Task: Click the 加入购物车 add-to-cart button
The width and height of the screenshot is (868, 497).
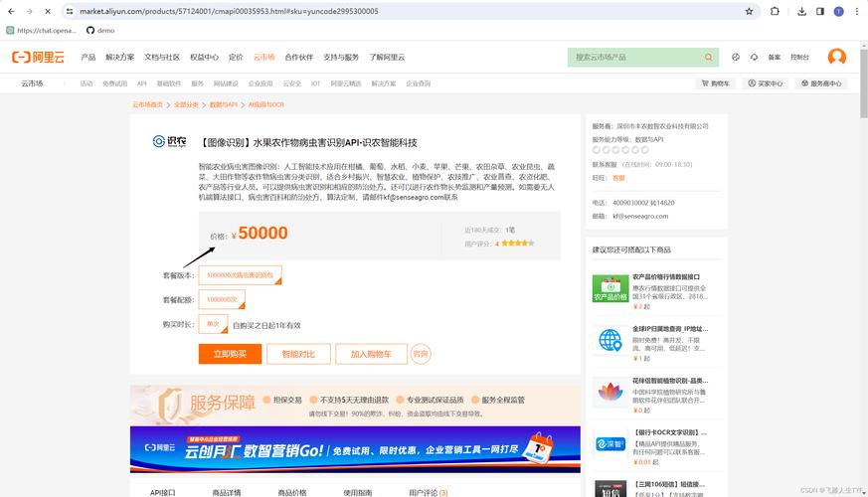Action: [371, 354]
